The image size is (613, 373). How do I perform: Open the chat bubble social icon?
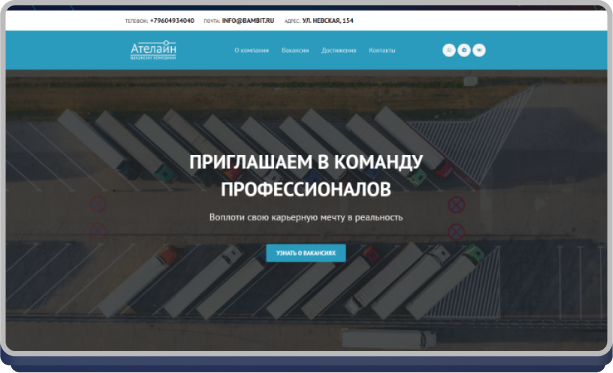tap(449, 50)
